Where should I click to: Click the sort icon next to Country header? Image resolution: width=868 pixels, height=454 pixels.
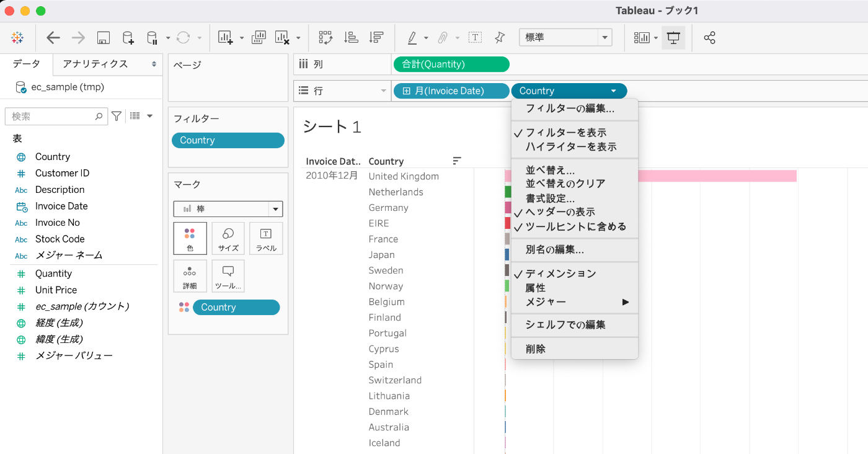pyautogui.click(x=457, y=161)
